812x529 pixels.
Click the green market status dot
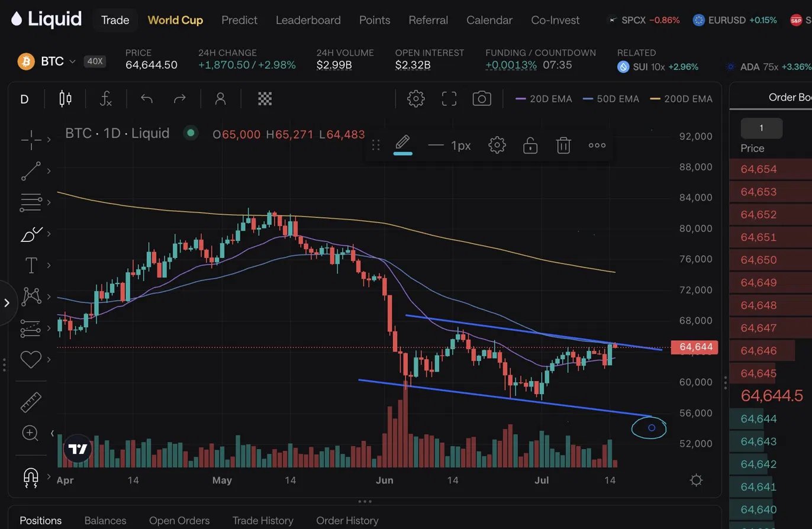click(x=191, y=133)
